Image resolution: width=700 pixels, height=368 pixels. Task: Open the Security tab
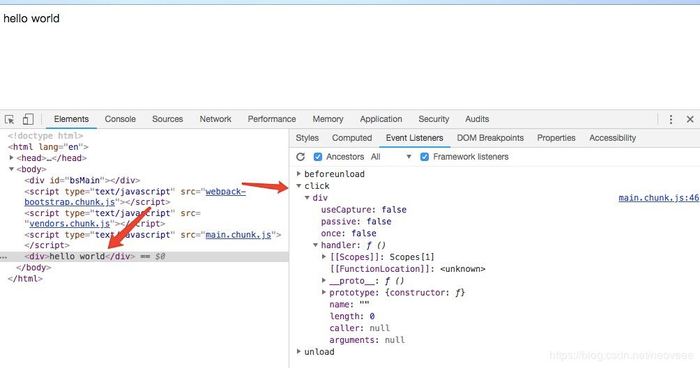(433, 119)
